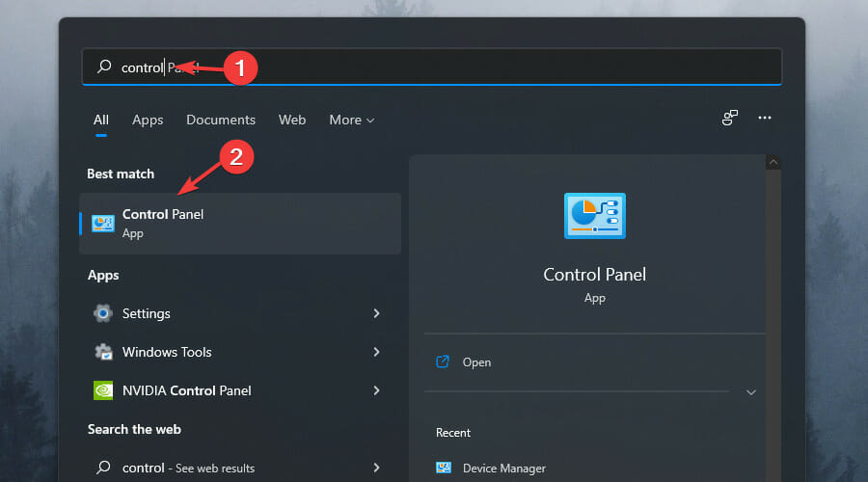Click the search text field containing 'control'
This screenshot has height=482, width=868.
[432, 67]
